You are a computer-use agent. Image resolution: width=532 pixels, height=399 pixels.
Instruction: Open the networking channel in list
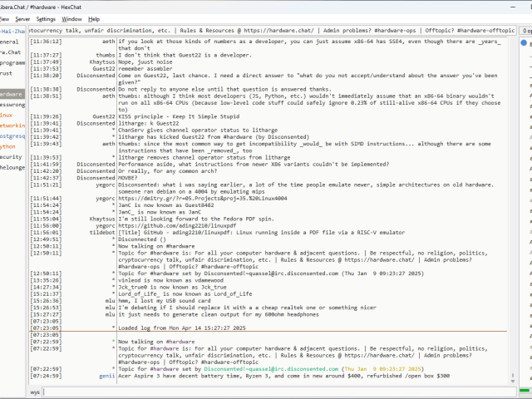point(12,125)
